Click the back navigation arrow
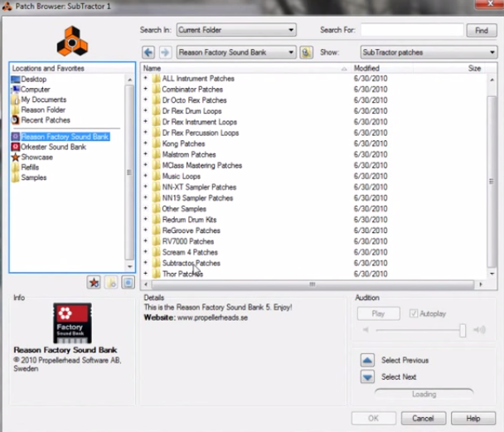 [148, 52]
